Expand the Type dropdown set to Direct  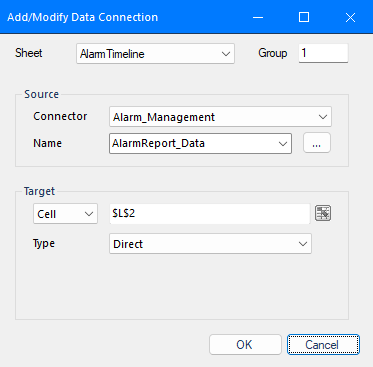(x=210, y=244)
